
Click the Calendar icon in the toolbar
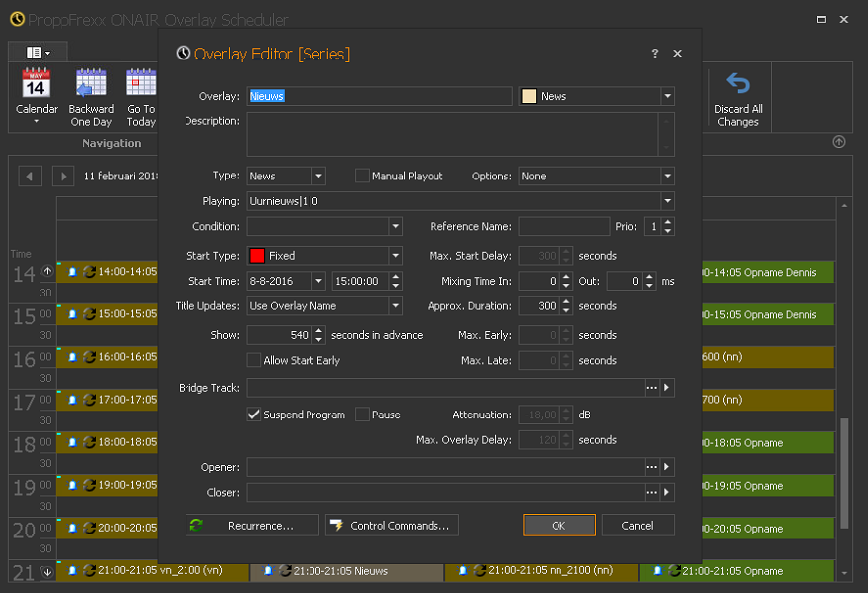point(36,83)
